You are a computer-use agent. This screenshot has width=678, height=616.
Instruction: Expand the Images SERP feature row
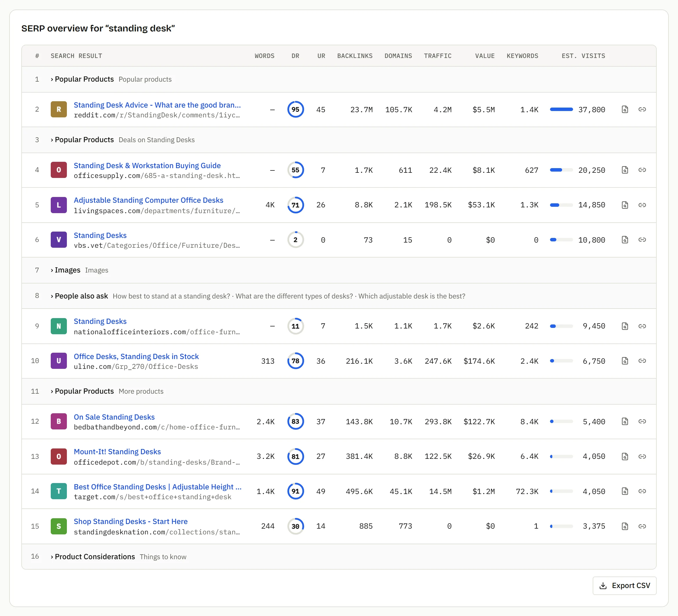click(339, 270)
